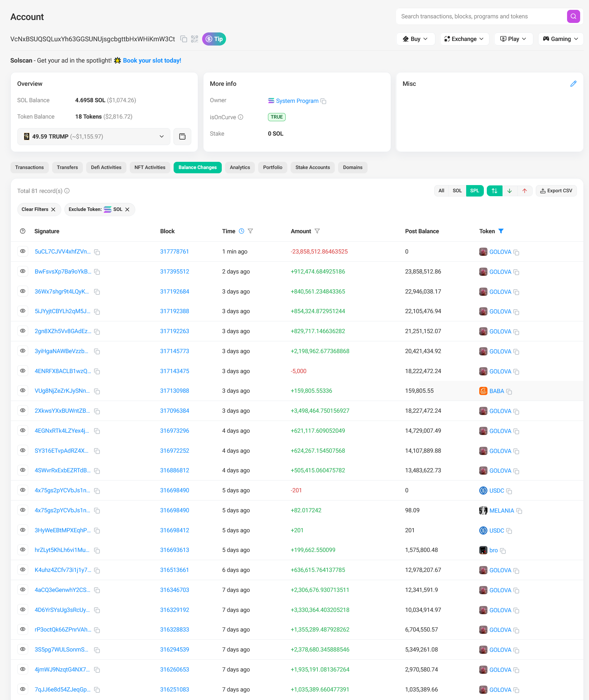Switch to the Transactions tab
The height and width of the screenshot is (700, 589).
29,168
